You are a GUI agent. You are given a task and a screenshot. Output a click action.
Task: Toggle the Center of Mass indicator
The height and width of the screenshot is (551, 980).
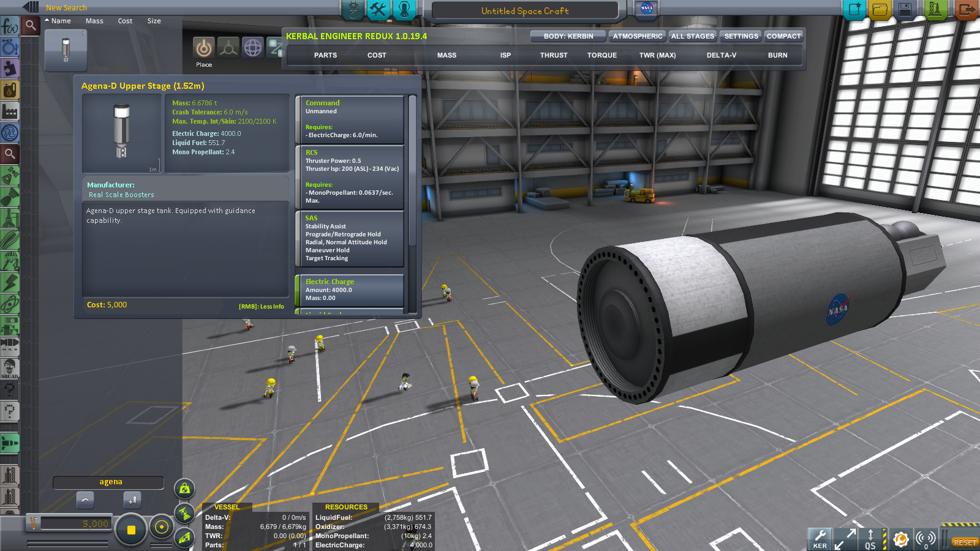pos(184,489)
